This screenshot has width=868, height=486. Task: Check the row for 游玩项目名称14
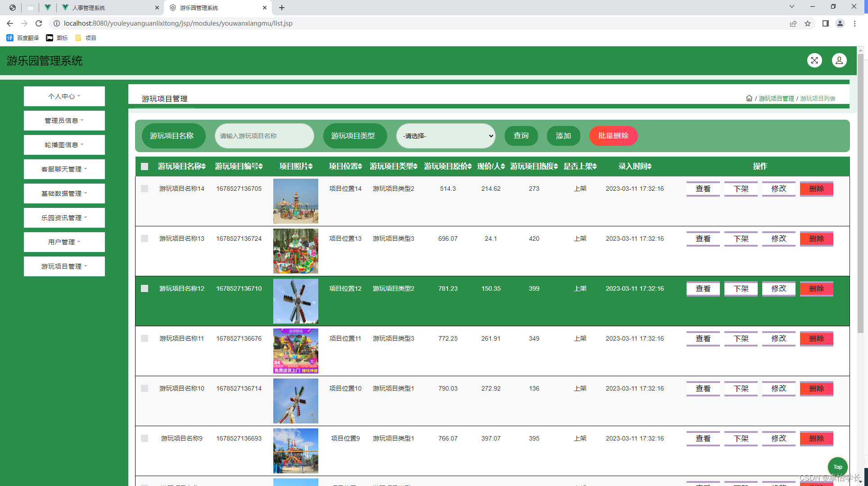click(x=145, y=189)
